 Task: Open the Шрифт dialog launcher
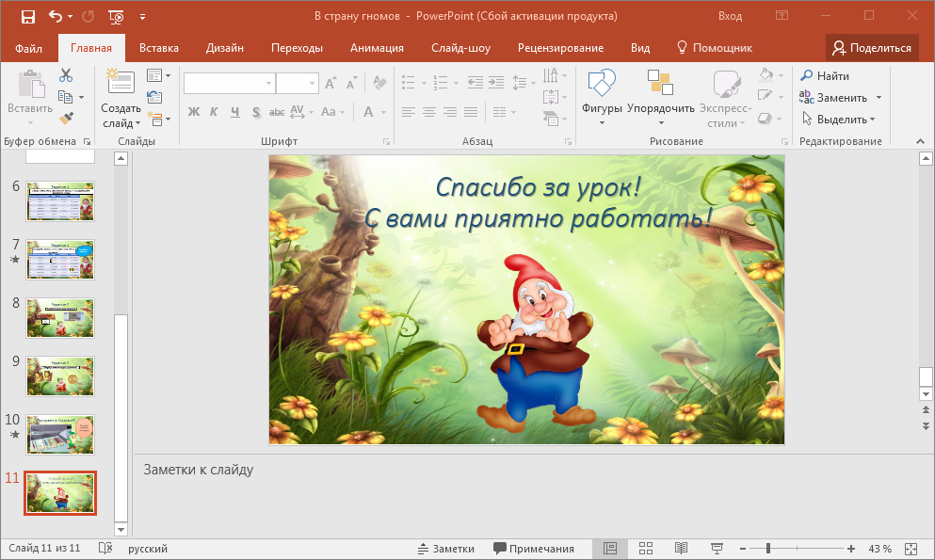point(386,142)
